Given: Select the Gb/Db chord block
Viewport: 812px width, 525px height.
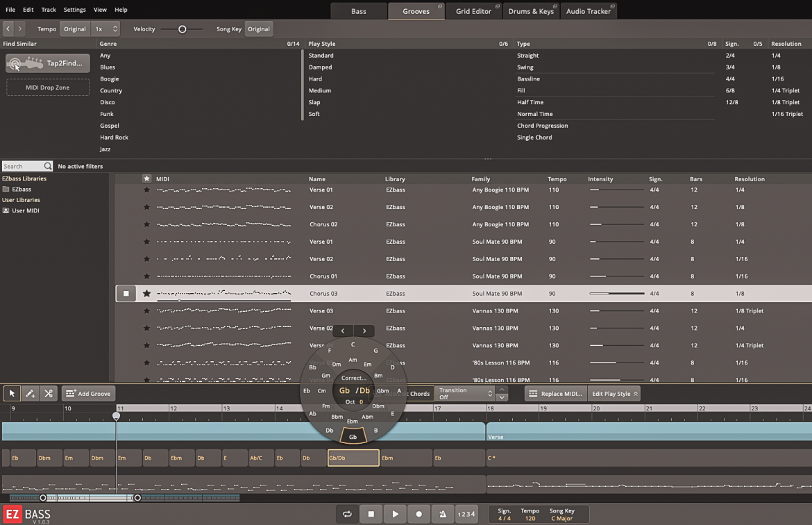Looking at the screenshot, I should (x=353, y=458).
